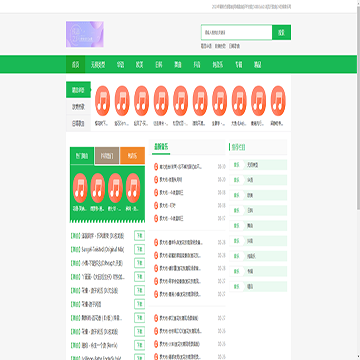Click the seventh music note icon in top carousel
Viewport: 360px width, 360px height.
click(x=219, y=101)
